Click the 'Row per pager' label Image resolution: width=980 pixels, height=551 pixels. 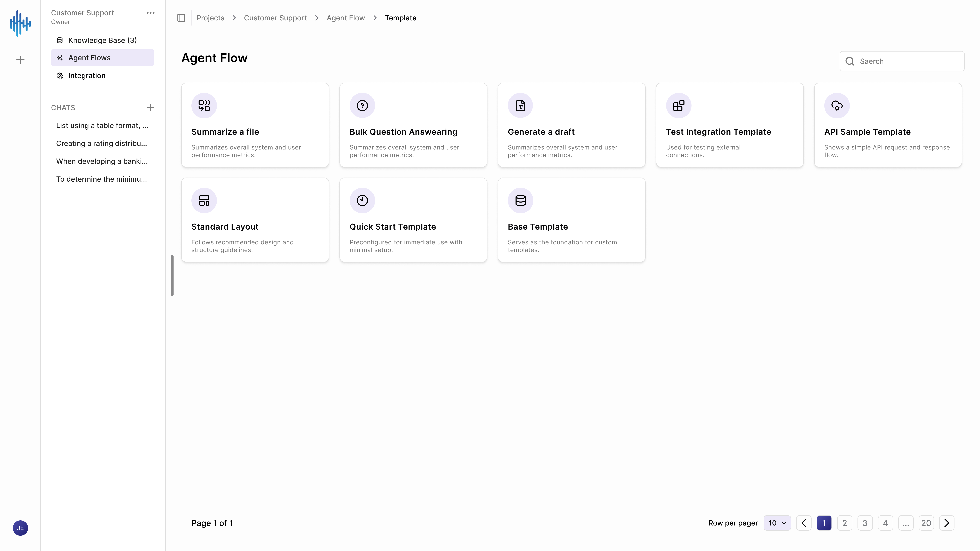pos(733,523)
